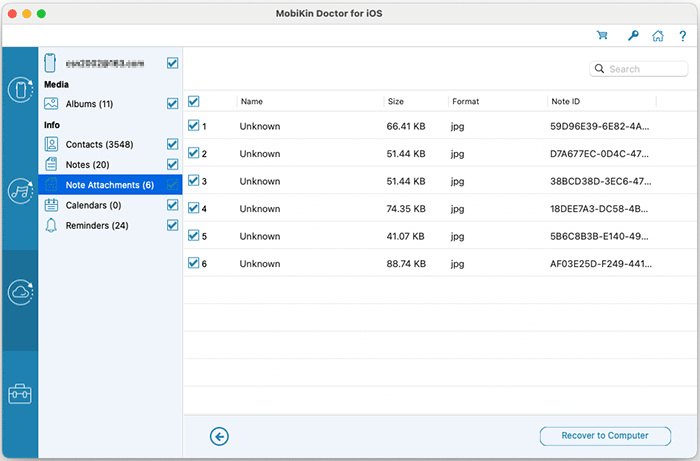Image resolution: width=700 pixels, height=461 pixels.
Task: Toggle the Notes checkbox
Action: pyautogui.click(x=172, y=164)
